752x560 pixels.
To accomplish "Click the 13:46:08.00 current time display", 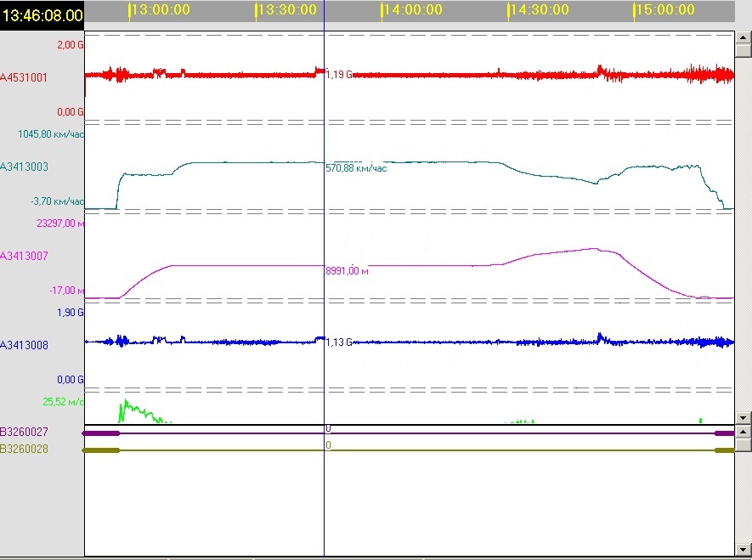I will 42,14.
